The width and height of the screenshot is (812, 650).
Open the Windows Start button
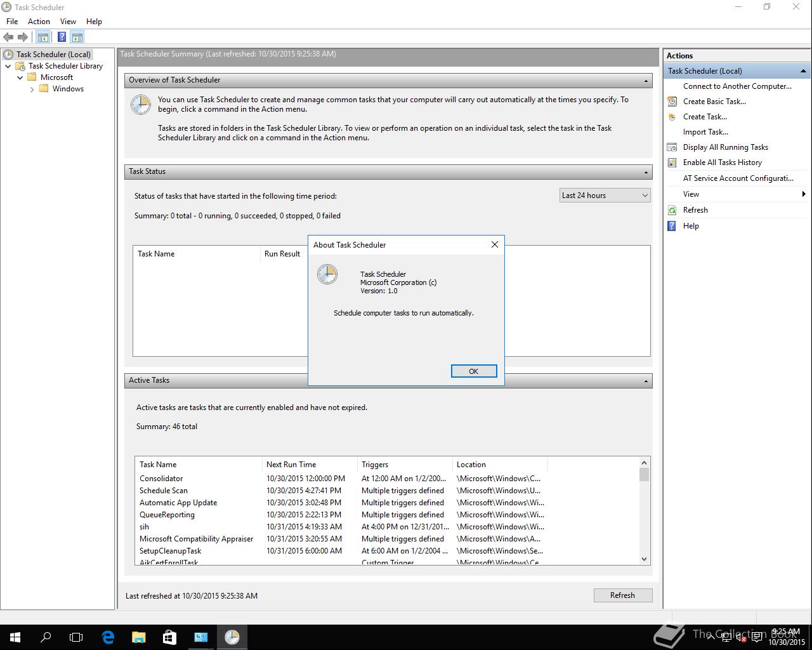(x=15, y=637)
